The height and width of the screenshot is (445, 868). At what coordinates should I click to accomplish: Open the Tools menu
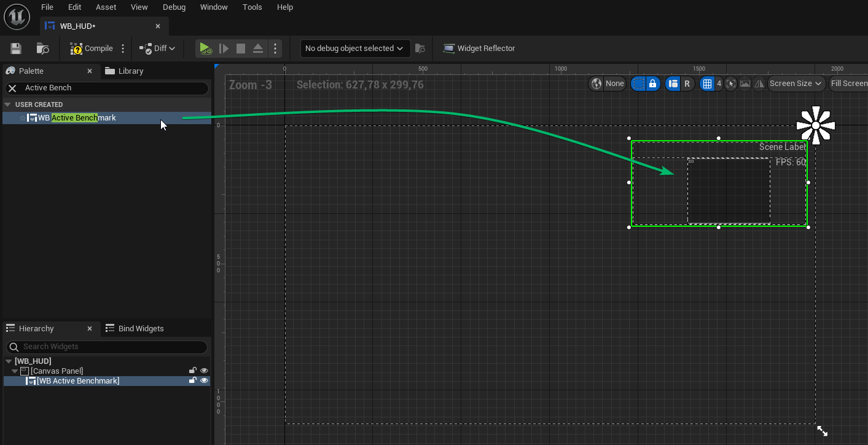(x=252, y=7)
